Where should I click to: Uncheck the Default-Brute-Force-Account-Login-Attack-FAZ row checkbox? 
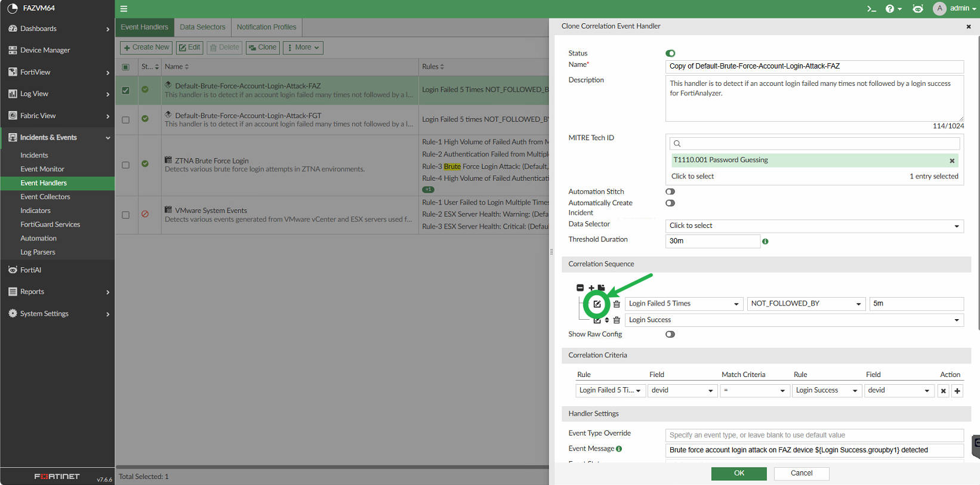(x=125, y=91)
